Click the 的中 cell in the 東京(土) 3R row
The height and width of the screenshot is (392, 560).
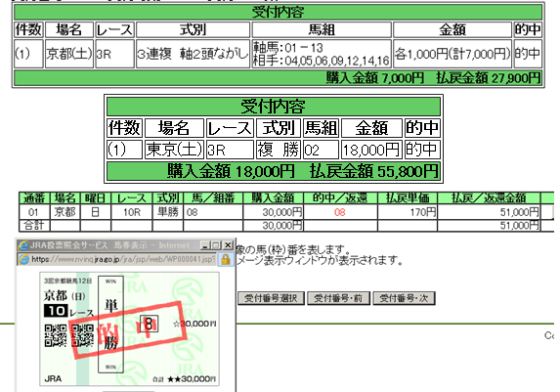pos(422,150)
